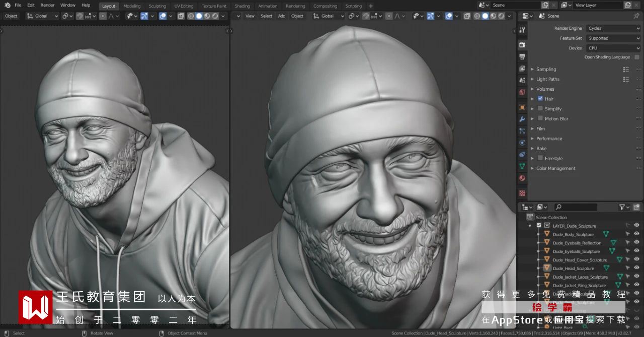Image resolution: width=644 pixels, height=337 pixels.
Task: Open the Feature Set dropdown showing Supported
Action: (x=613, y=38)
